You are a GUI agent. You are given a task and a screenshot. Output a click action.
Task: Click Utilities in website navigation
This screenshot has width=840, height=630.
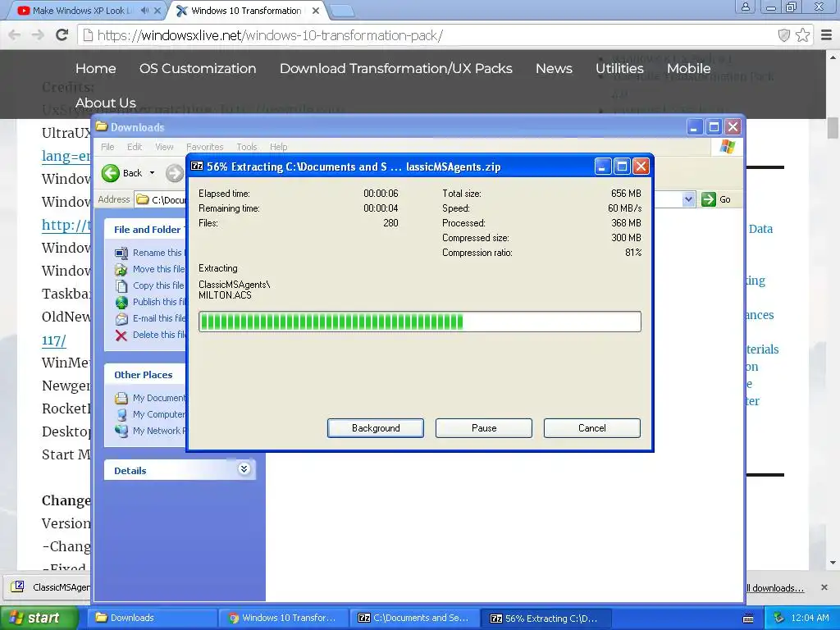[x=620, y=69]
